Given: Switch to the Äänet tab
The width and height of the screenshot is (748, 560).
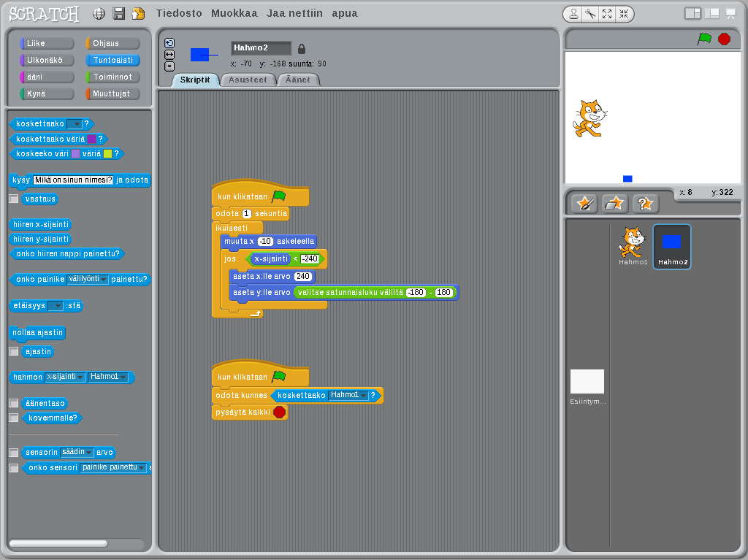Looking at the screenshot, I should [298, 80].
